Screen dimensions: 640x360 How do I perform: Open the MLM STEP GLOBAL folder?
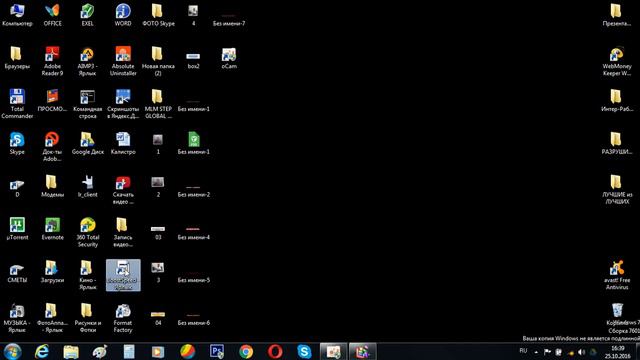coord(158,104)
